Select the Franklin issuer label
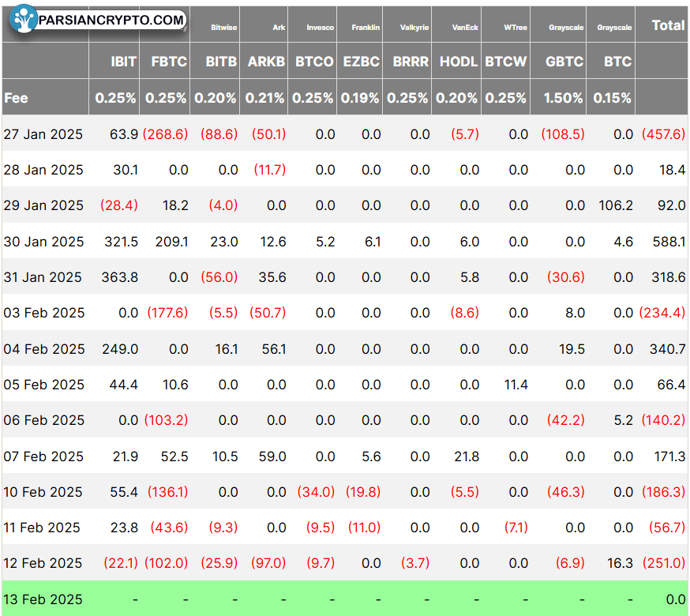This screenshot has width=690, height=616. point(366,28)
